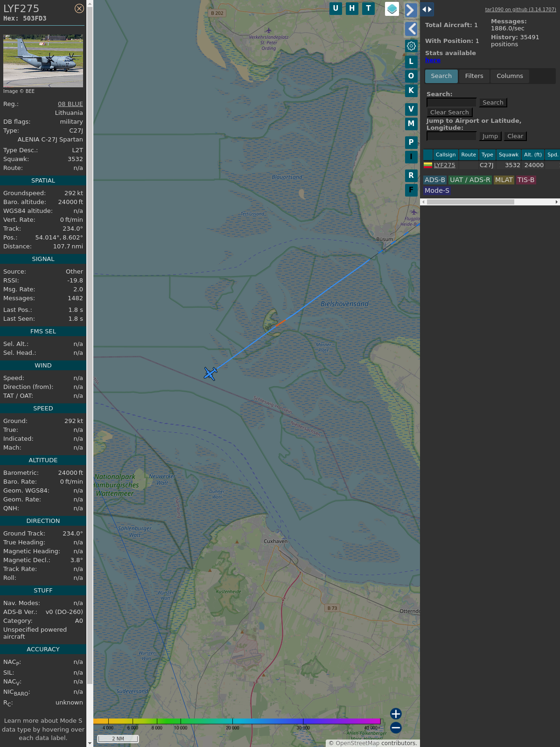560x747 pixels.
Task: Toggle the L labels map button
Action: [x=411, y=62]
